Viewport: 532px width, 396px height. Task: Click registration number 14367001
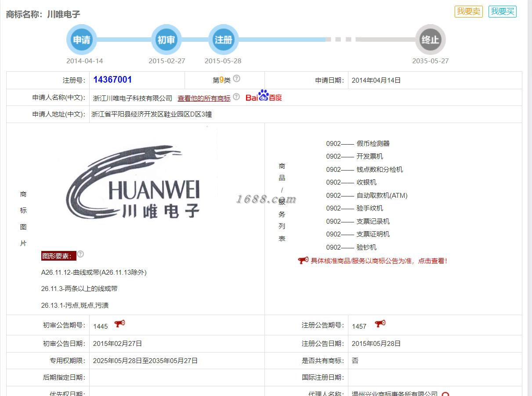coord(112,80)
